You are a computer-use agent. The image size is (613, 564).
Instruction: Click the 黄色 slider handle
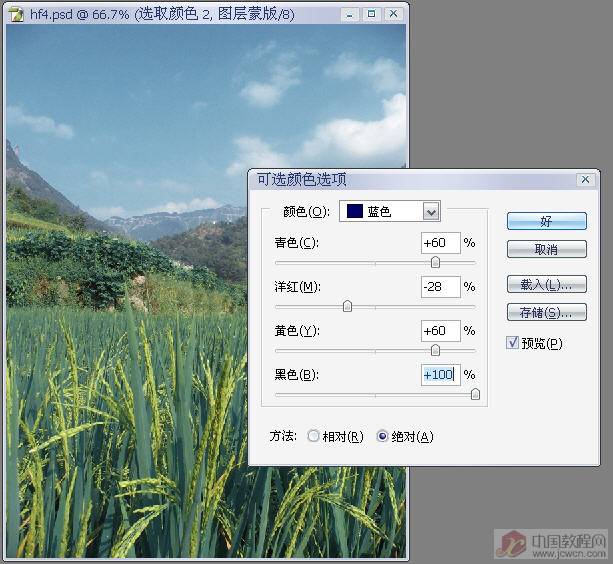(x=435, y=350)
